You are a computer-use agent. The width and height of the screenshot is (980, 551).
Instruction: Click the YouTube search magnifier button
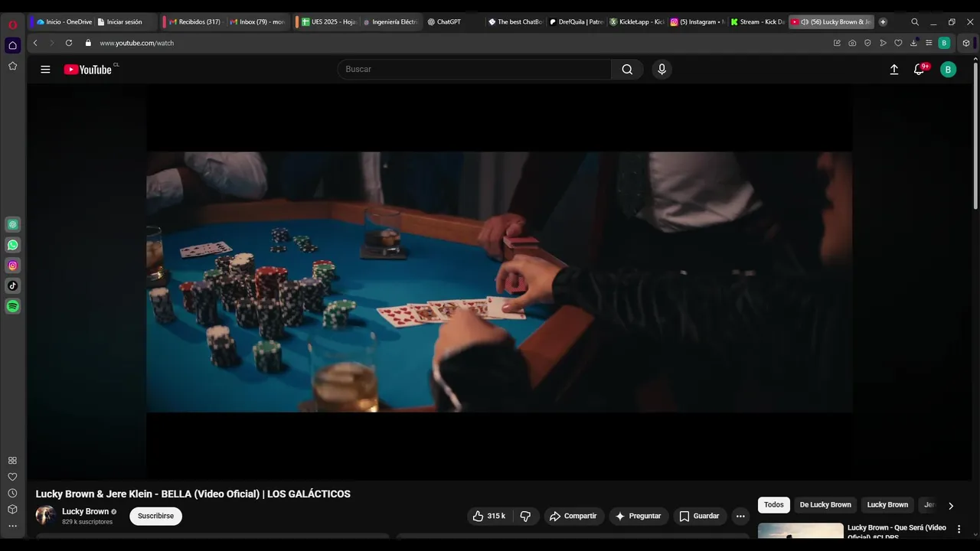pos(627,70)
